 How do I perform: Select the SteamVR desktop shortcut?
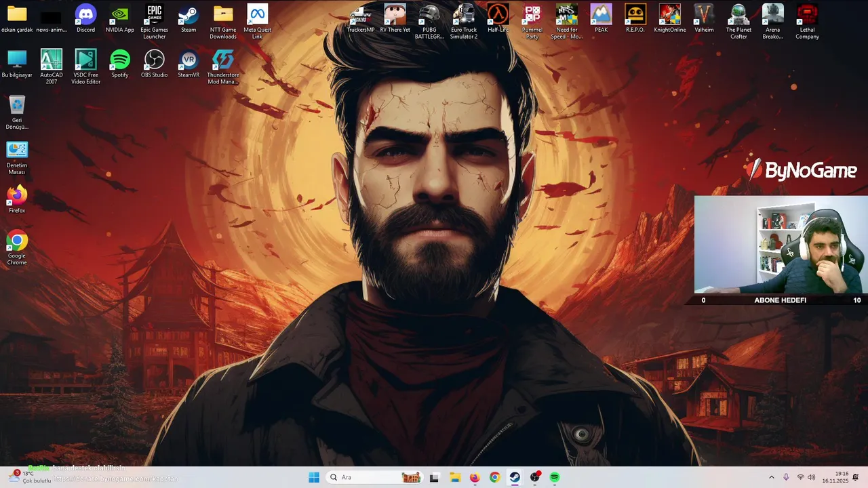click(x=189, y=64)
